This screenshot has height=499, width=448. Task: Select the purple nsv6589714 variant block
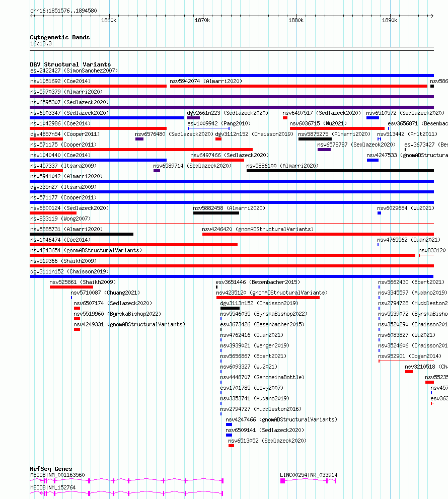[x=157, y=171]
